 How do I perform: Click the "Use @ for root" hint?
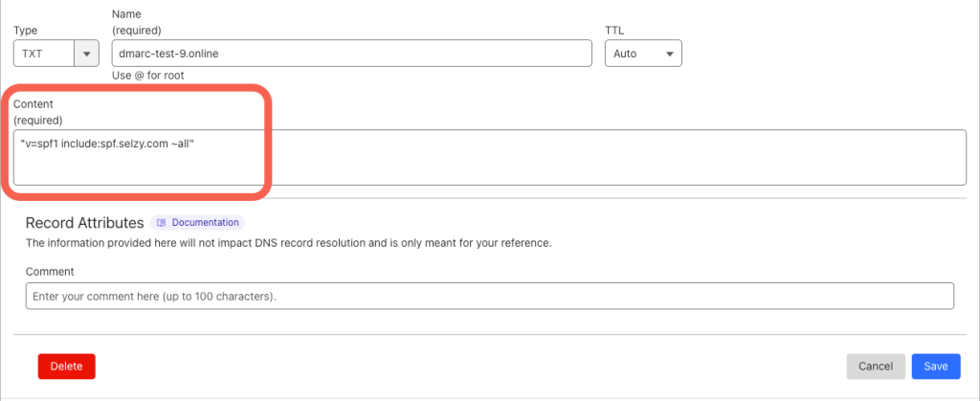(x=148, y=76)
